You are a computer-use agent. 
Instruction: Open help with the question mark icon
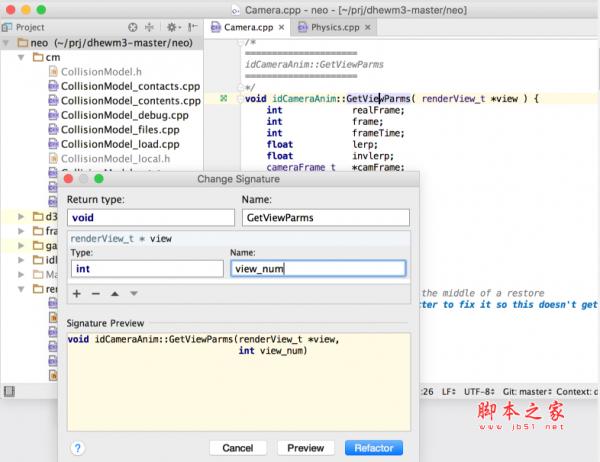tap(76, 448)
